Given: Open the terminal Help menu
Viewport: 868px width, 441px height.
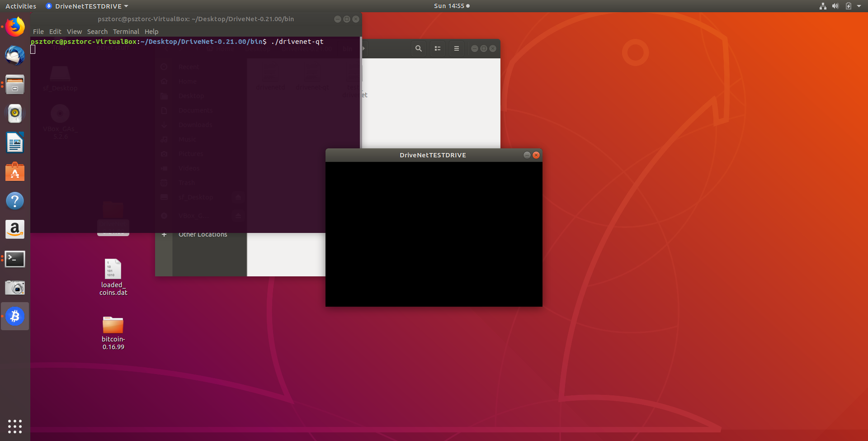Looking at the screenshot, I should point(151,32).
